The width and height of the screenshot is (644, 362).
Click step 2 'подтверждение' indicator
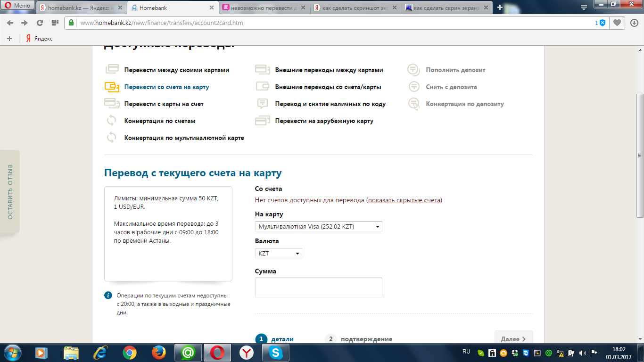pos(359,339)
